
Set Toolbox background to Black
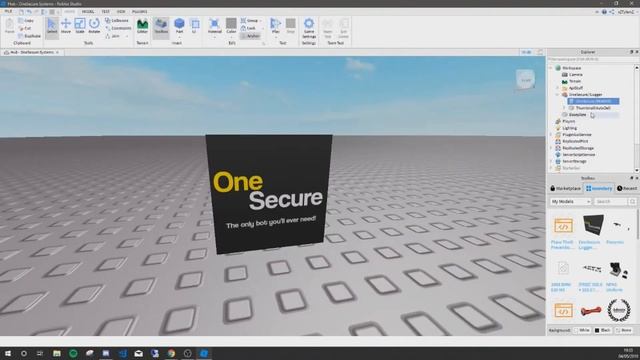coord(602,330)
